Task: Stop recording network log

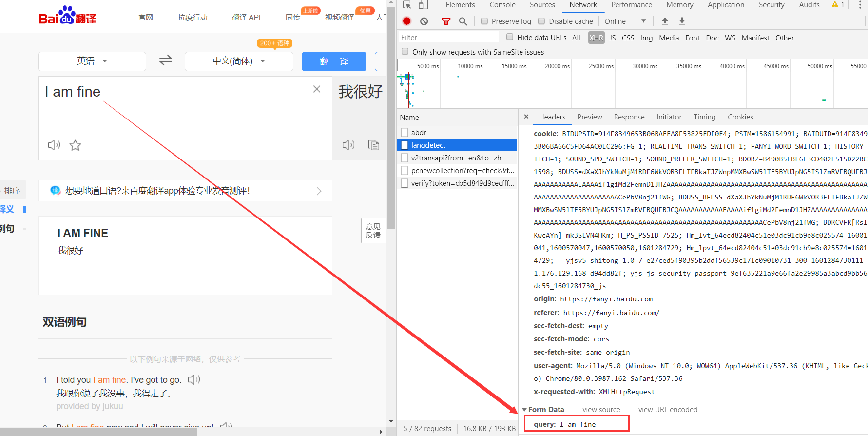Action: (x=406, y=21)
